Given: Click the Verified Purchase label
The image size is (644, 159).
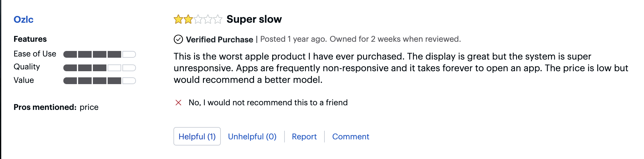Looking at the screenshot, I should [x=220, y=39].
